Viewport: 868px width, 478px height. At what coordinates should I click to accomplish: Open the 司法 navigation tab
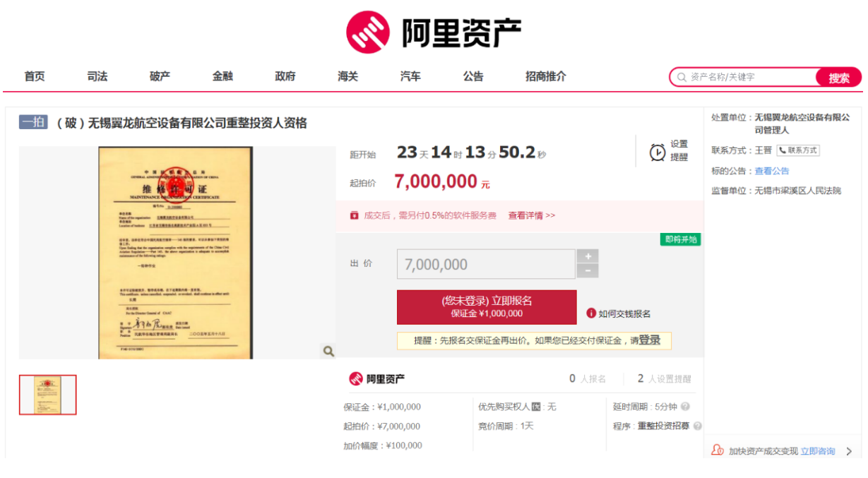pyautogui.click(x=97, y=76)
